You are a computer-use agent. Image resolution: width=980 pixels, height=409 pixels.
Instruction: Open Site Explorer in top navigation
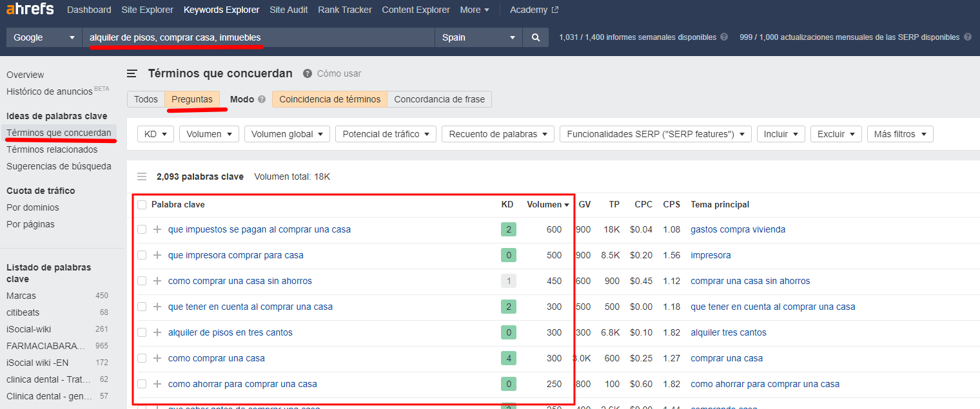tap(147, 10)
